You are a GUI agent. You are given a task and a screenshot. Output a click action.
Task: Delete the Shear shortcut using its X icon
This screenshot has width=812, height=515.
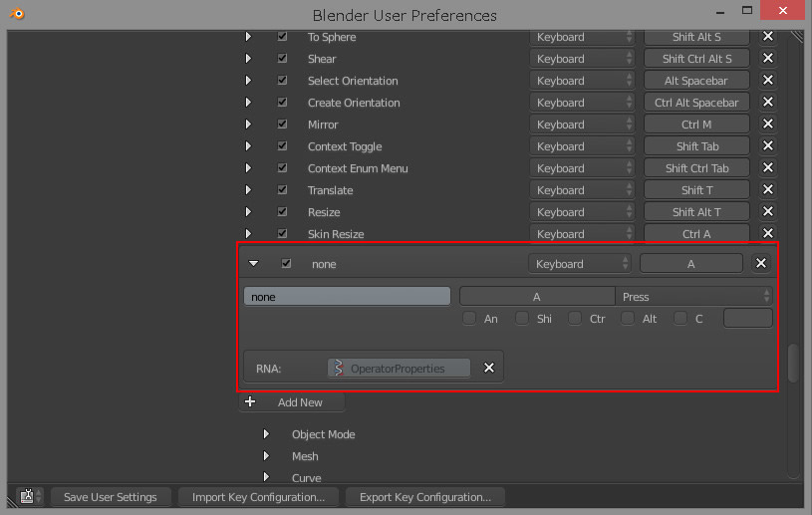click(x=768, y=59)
